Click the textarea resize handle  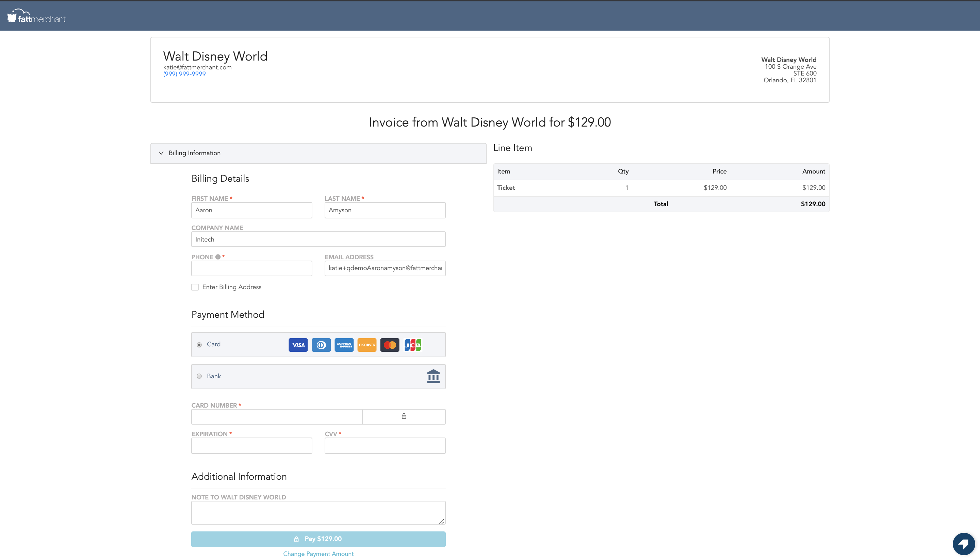click(x=441, y=522)
